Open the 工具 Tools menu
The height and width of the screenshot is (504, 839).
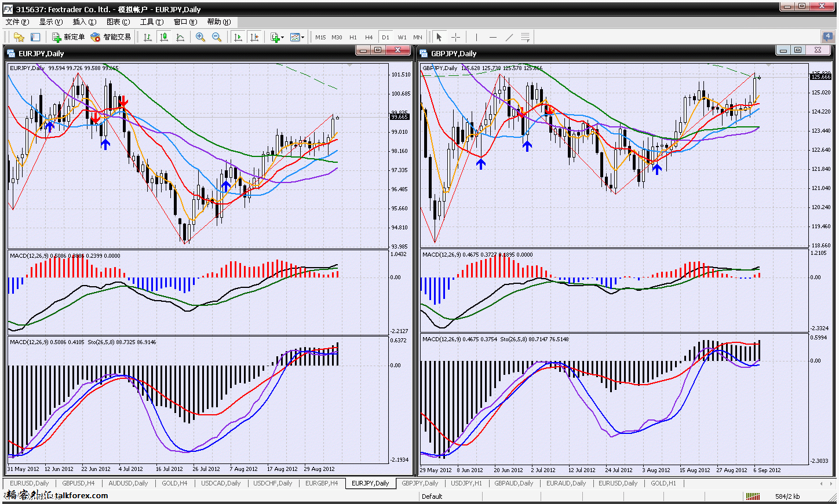click(x=151, y=22)
